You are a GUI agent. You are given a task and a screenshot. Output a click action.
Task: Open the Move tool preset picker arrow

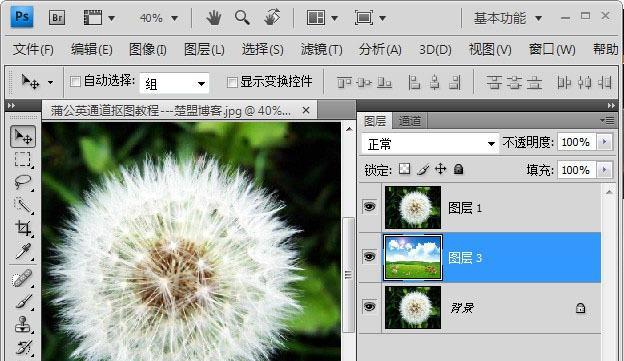(51, 83)
